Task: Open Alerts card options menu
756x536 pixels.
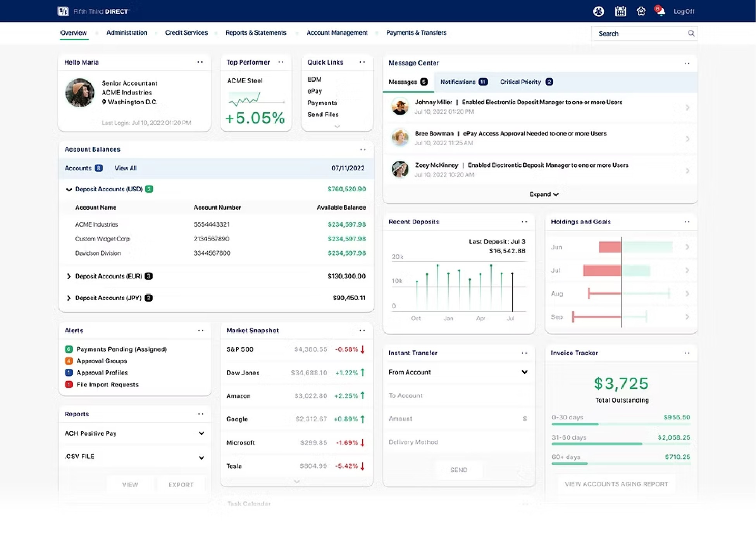Action: [x=200, y=330]
